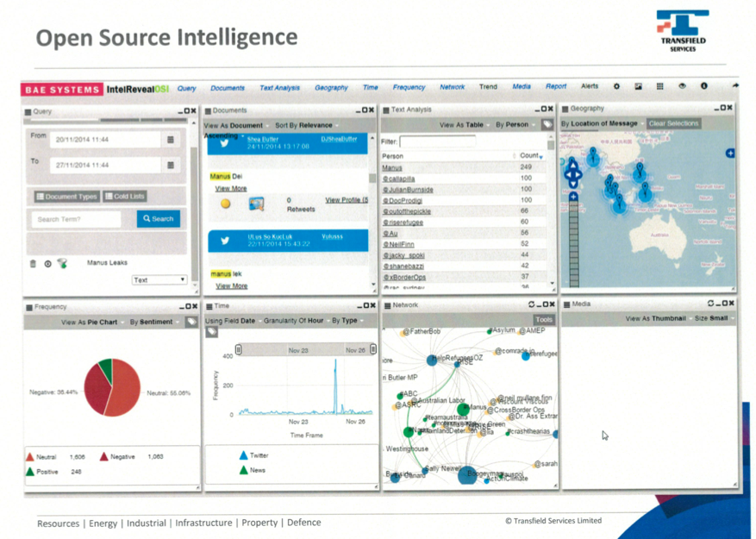Open the View Profile link
Screen dimensions: 756x539
coord(347,200)
